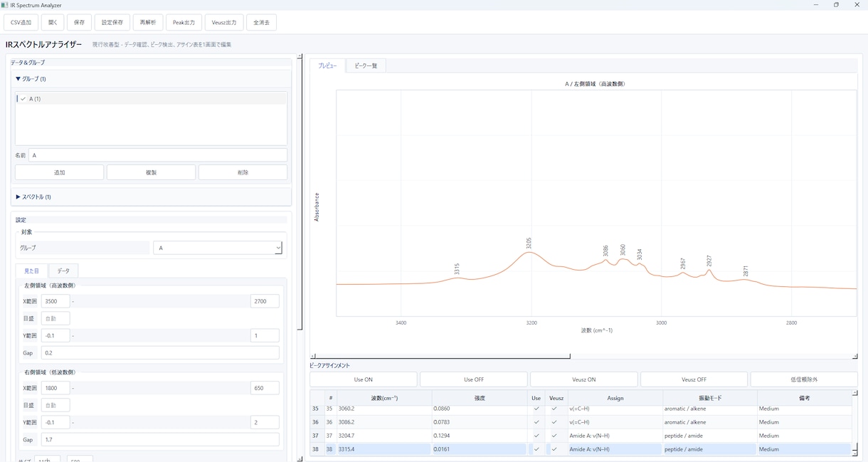Click the 左側領域 Gap field showing 0.2
868x462 pixels.
pyautogui.click(x=160, y=352)
